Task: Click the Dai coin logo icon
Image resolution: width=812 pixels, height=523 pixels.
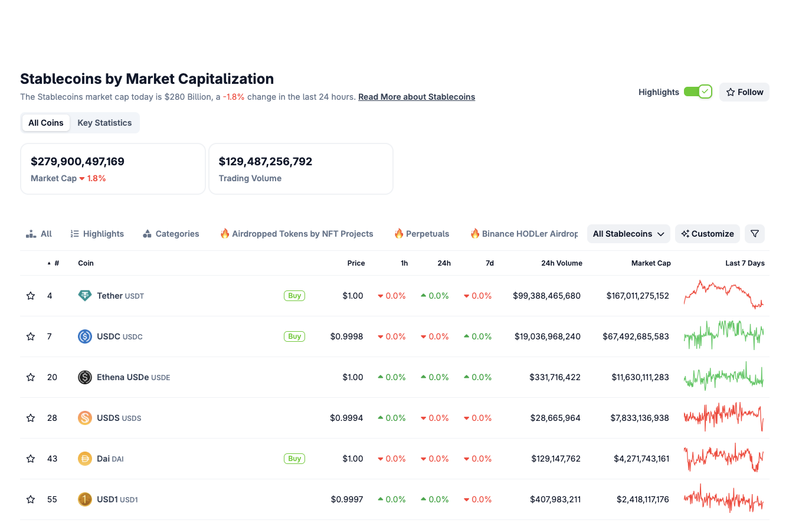Action: (x=85, y=459)
